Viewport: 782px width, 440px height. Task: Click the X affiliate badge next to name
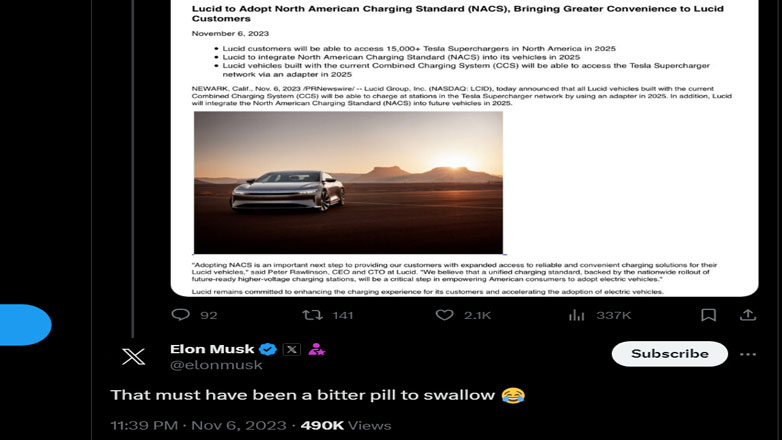292,349
